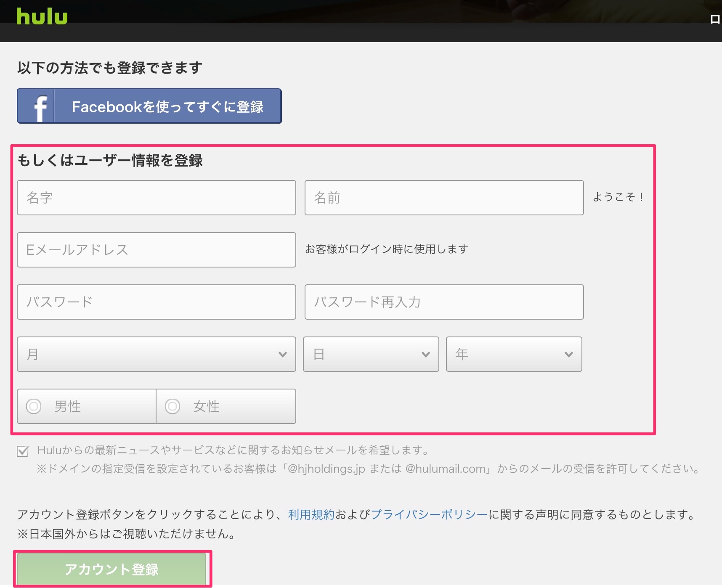The height and width of the screenshot is (588, 722).
Task: Click the 以下の方法でも登録できます heading
Action: click(x=110, y=68)
